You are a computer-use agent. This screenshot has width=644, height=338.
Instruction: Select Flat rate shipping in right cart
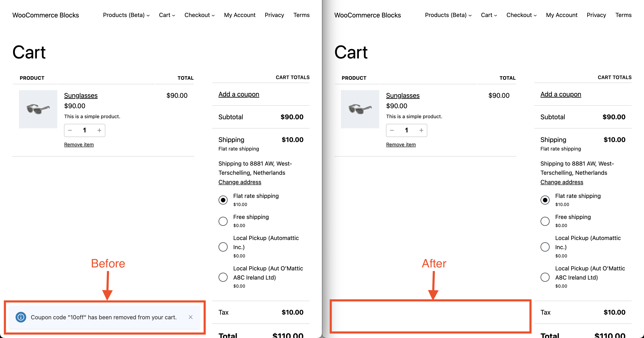click(545, 200)
